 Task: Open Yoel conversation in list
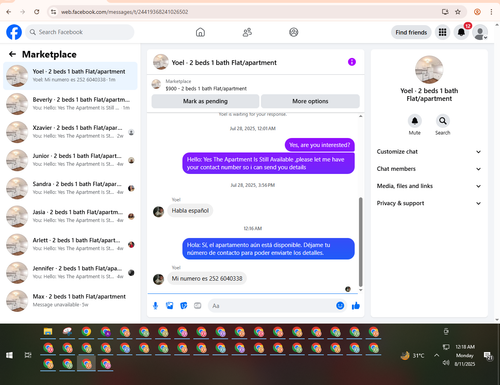[x=70, y=76]
